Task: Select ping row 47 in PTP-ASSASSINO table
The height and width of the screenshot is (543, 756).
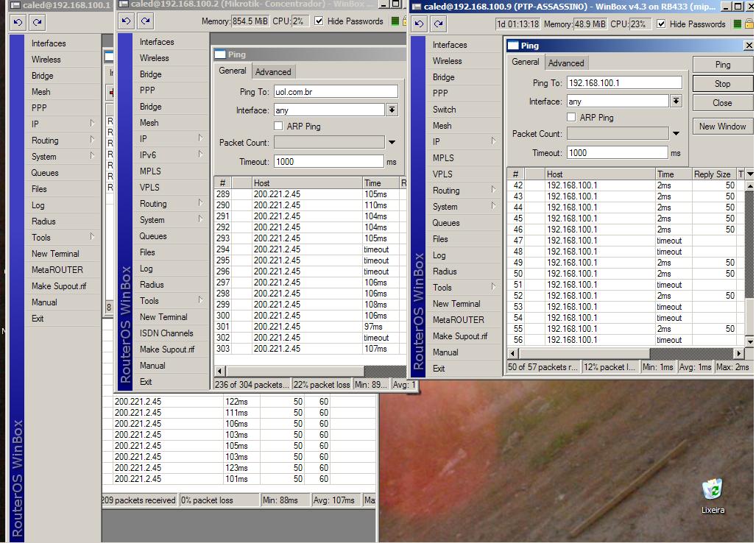Action: click(x=626, y=241)
